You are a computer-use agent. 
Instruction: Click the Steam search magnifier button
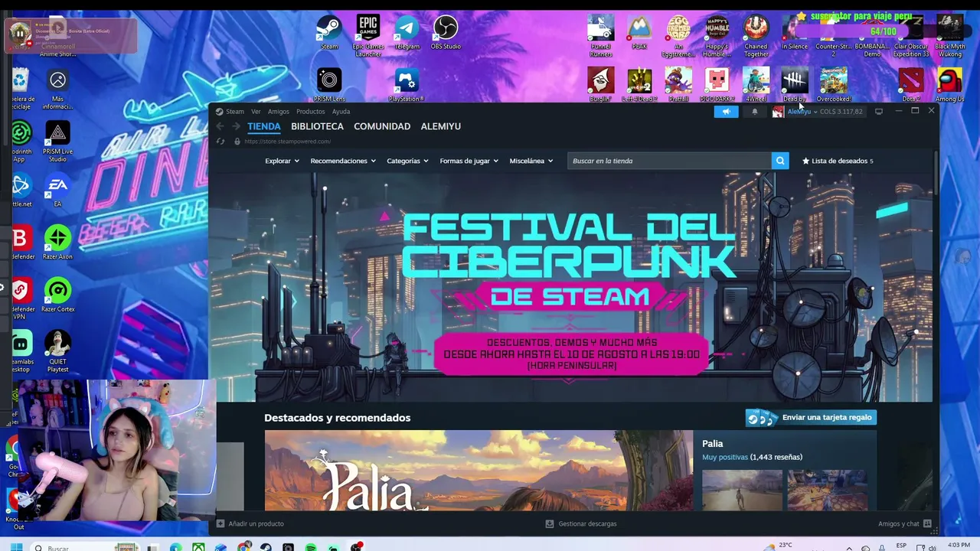[x=780, y=161]
